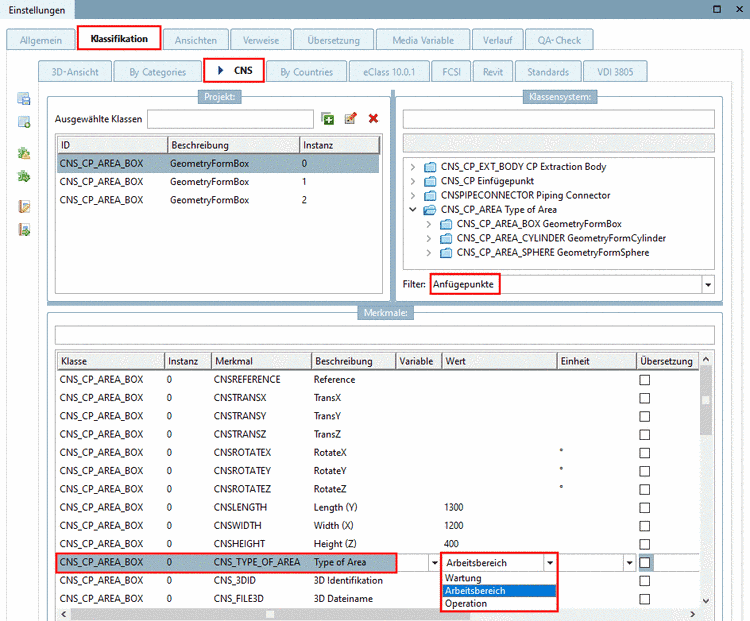Click the red X delete class icon

[373, 119]
